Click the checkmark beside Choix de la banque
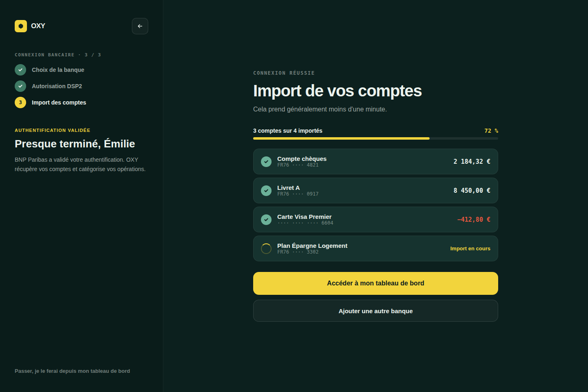Screen dimensions: 588x392 pyautogui.click(x=20, y=70)
